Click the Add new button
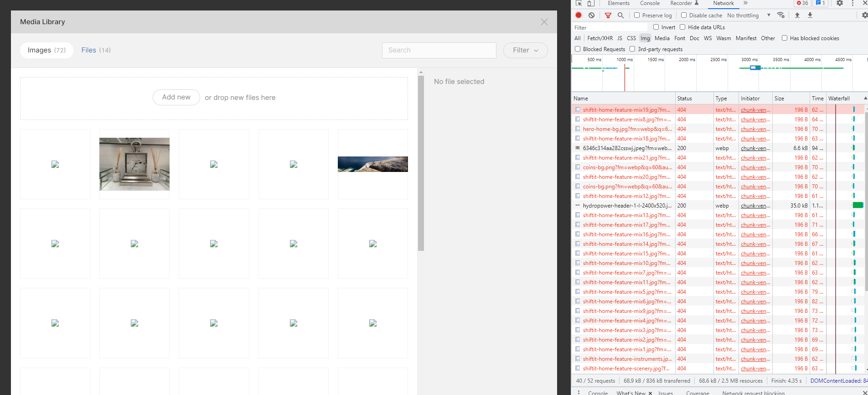Viewport: 868px width, 395px height. [x=176, y=97]
